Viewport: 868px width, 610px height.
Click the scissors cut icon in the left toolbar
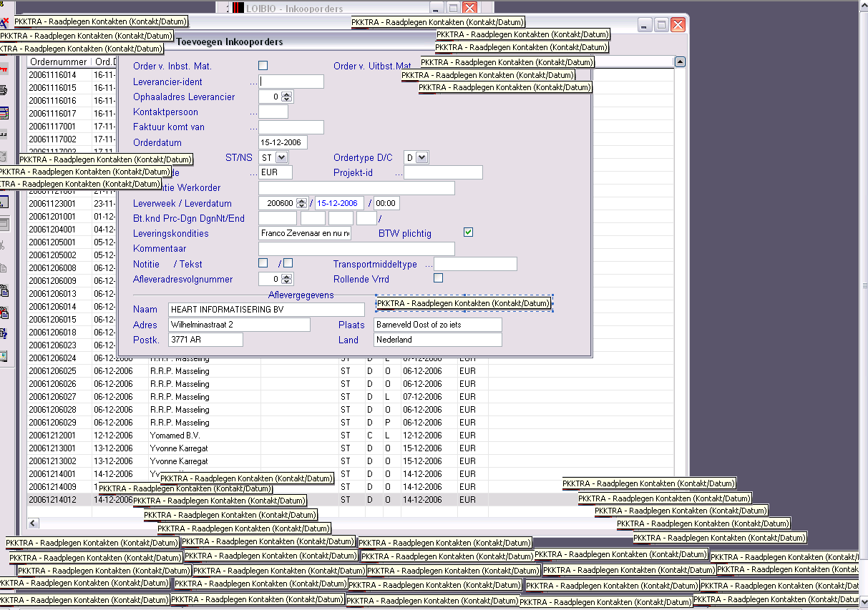tap(4, 245)
